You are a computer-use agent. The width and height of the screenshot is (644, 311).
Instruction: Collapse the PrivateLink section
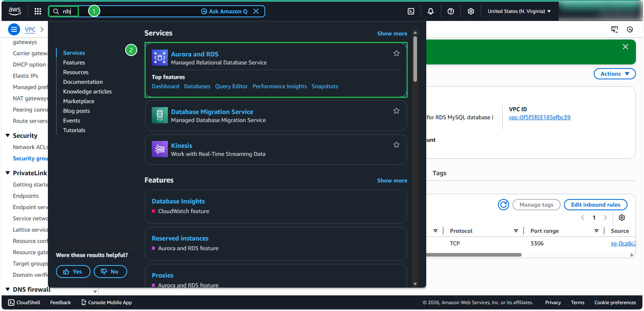point(8,173)
